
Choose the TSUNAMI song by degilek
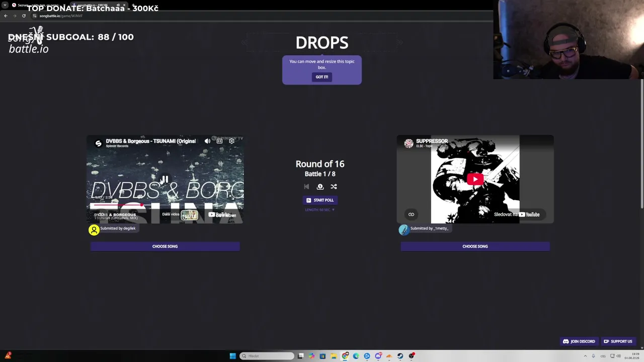(165, 246)
